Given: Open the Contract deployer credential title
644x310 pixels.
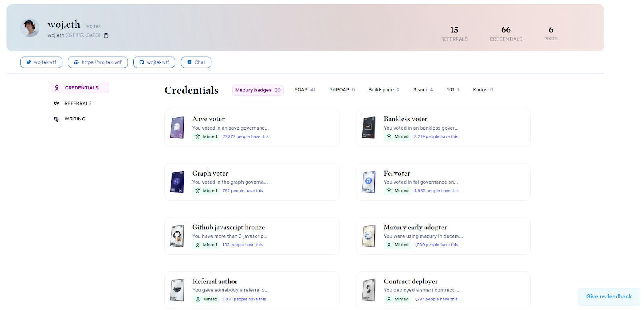Looking at the screenshot, I should (411, 281).
